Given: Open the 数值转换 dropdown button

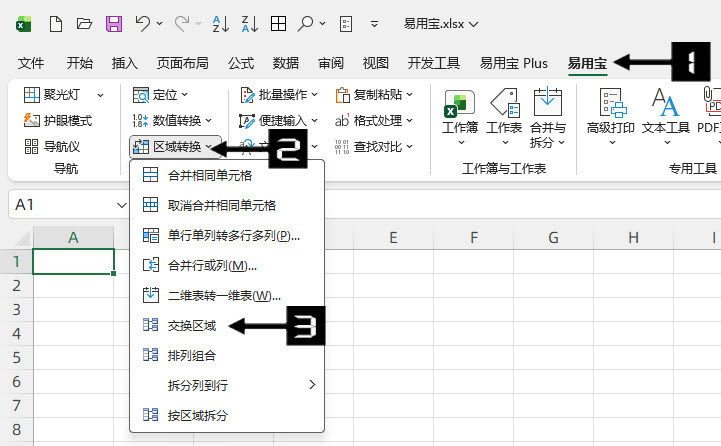Looking at the screenshot, I should pyautogui.click(x=174, y=121).
